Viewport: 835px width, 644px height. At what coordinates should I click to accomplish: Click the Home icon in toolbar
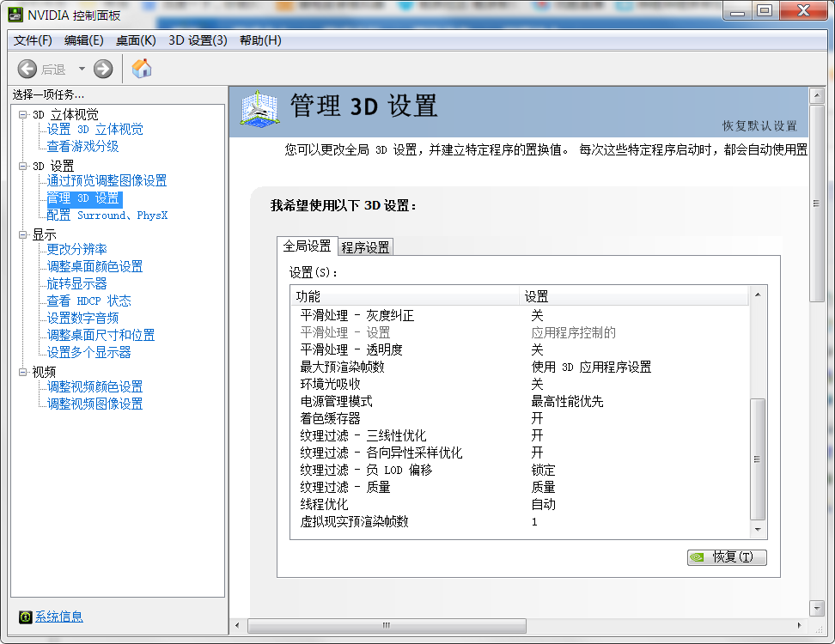pos(142,69)
